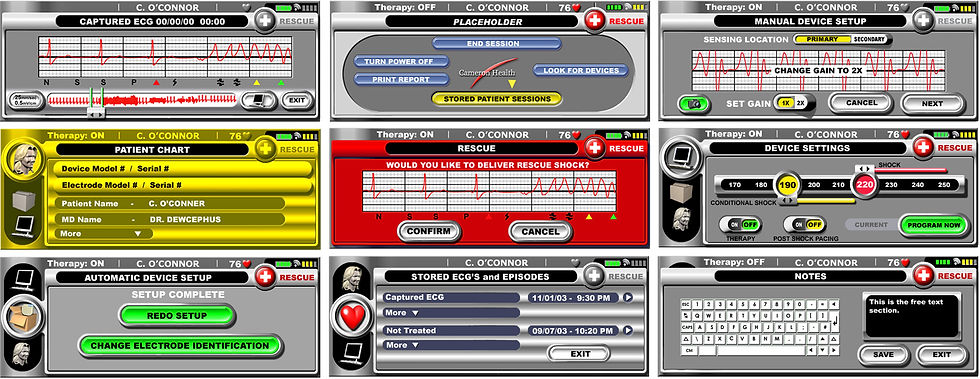
Task: Play the 11/01/03 Captured ECG arrow
Action: (628, 298)
